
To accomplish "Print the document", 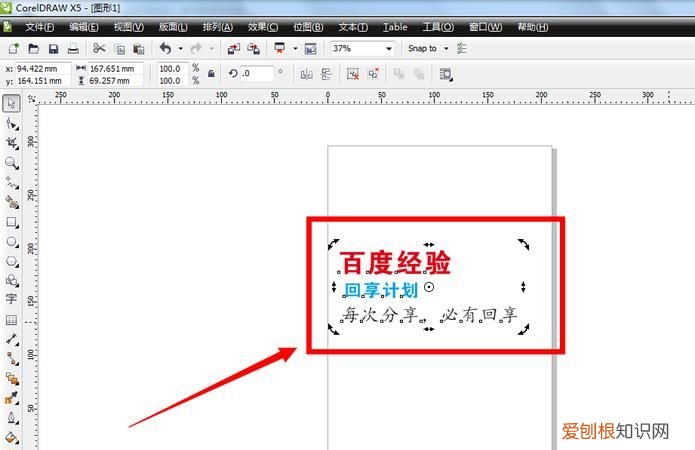I will [x=73, y=48].
